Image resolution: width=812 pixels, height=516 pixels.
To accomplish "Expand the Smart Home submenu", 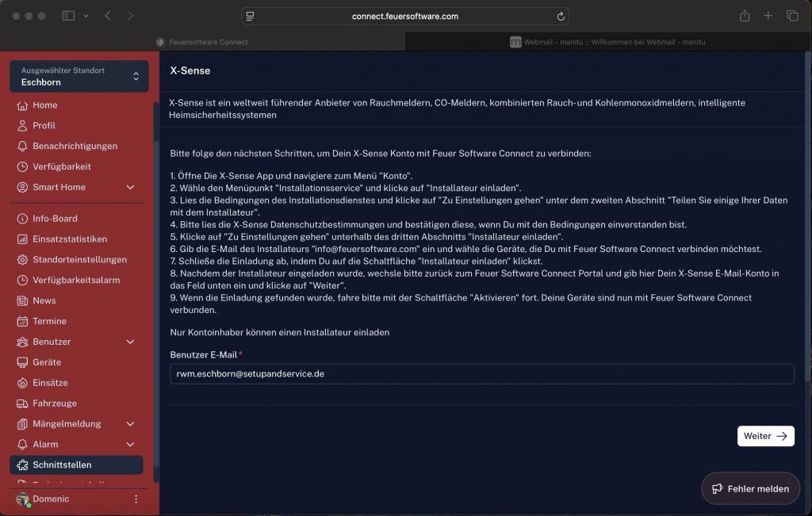I will (130, 188).
